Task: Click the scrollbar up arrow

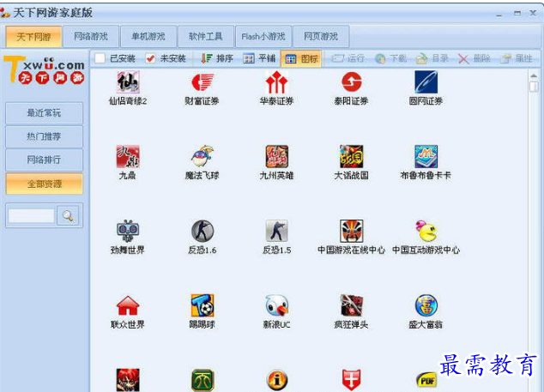Action: (x=534, y=75)
